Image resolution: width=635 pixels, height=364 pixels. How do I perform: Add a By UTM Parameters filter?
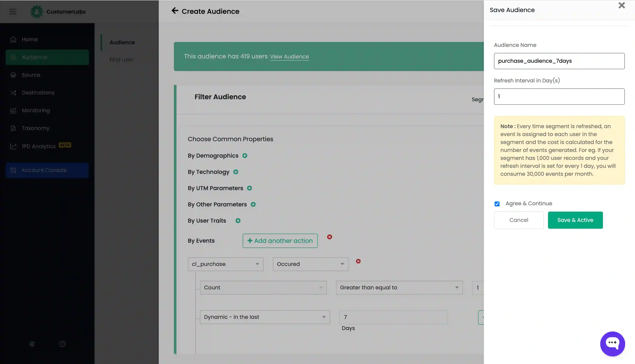pyautogui.click(x=249, y=188)
